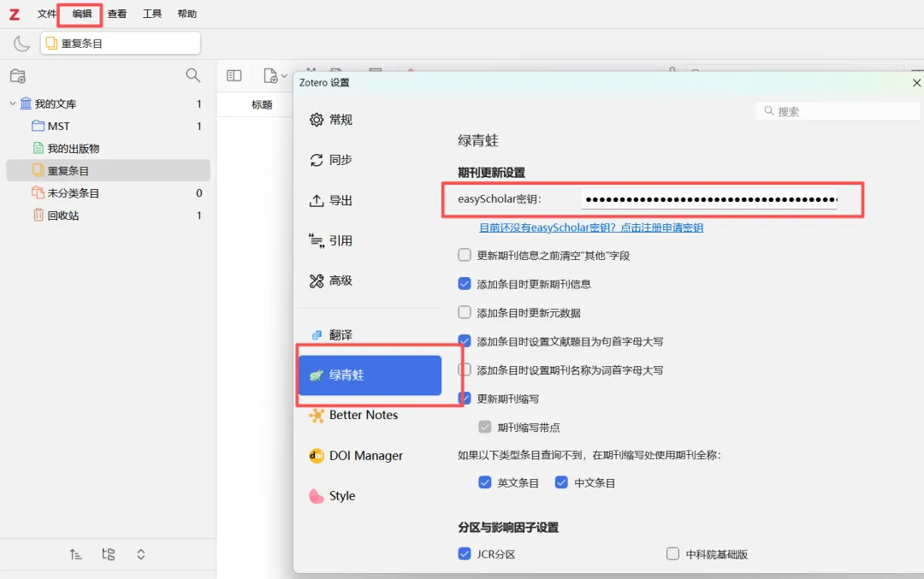Uncheck the JCR分区 checkbox

465,553
